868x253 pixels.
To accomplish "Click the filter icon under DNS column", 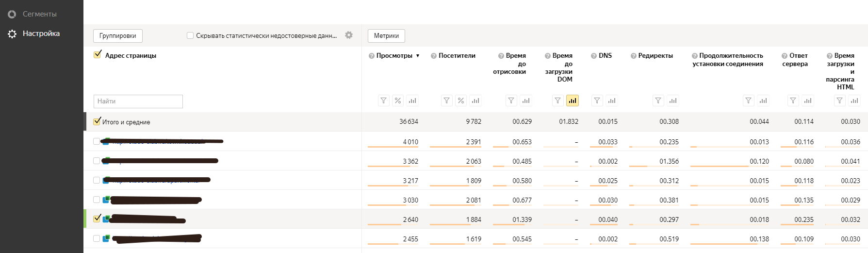I will tap(597, 101).
